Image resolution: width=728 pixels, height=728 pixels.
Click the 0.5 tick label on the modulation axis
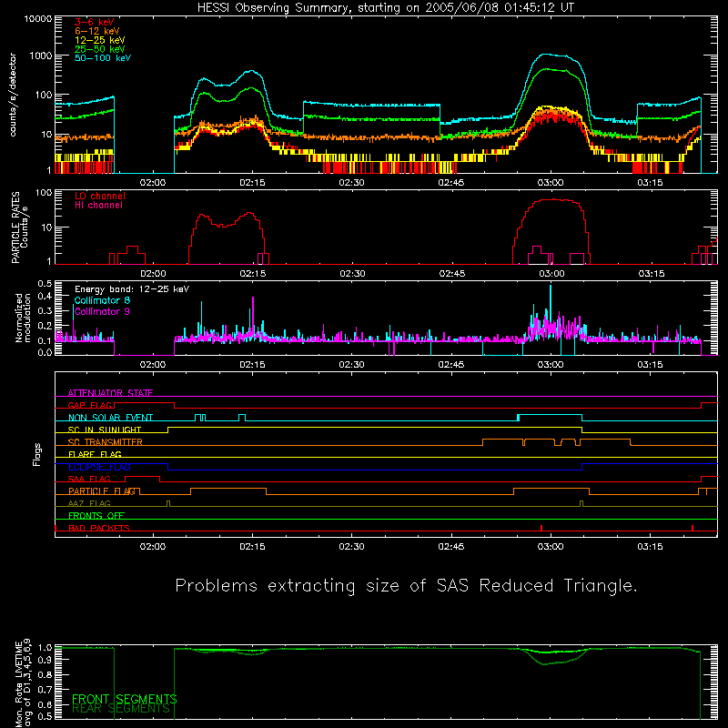click(45, 283)
